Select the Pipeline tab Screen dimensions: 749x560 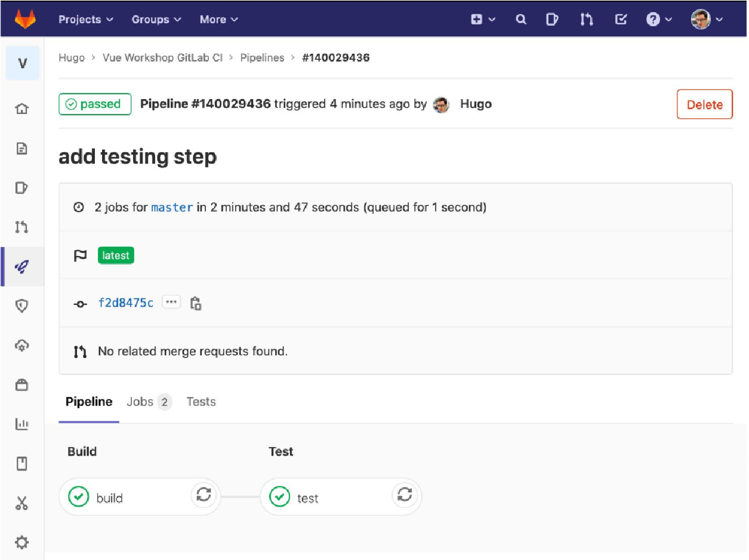(89, 402)
